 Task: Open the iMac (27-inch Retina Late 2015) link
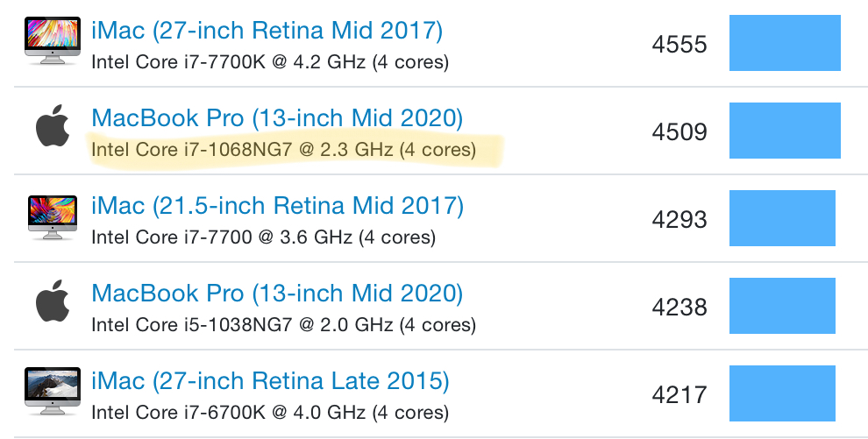(x=270, y=381)
